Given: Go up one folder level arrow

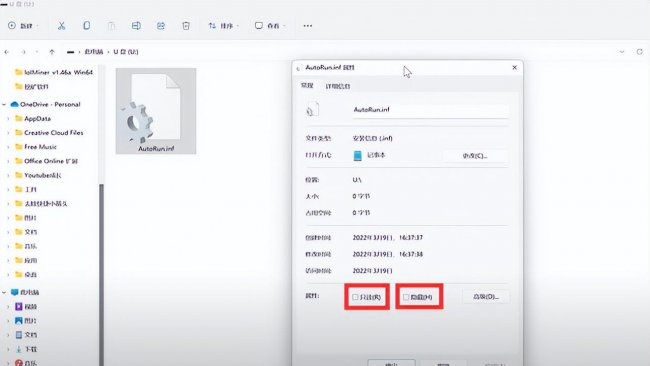Looking at the screenshot, I should point(52,52).
